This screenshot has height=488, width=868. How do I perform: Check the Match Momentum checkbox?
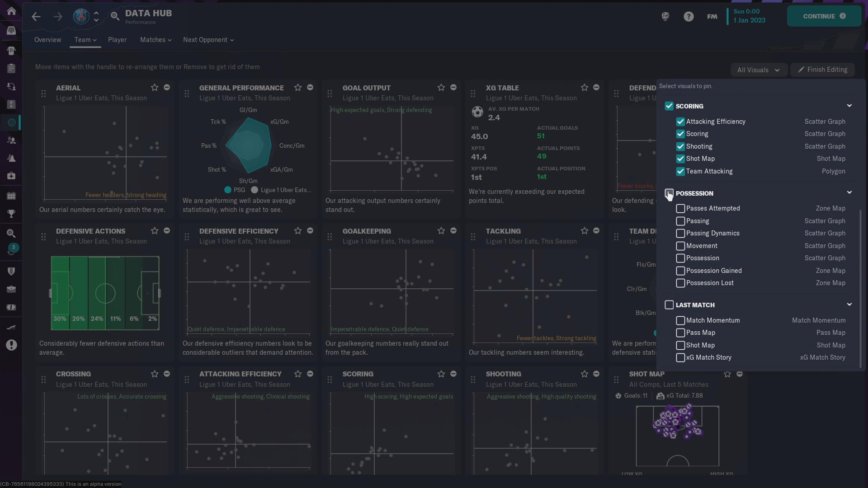pos(680,320)
